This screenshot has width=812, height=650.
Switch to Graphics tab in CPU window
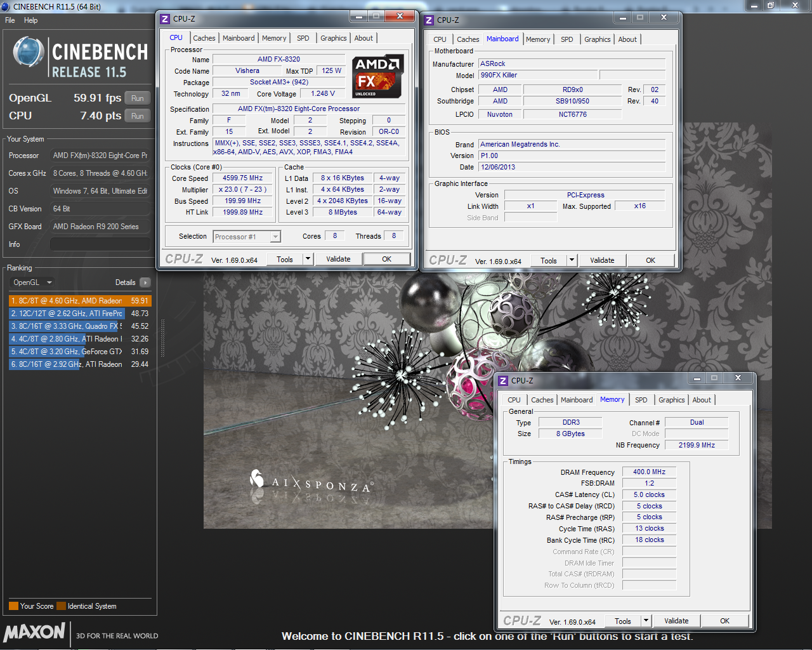click(x=334, y=38)
